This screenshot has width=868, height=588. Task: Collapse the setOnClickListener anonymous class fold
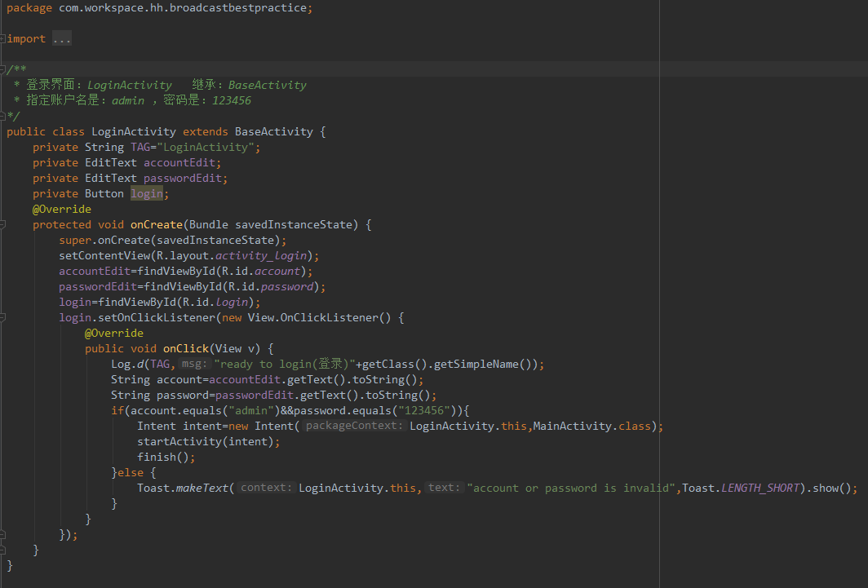click(x=2, y=317)
